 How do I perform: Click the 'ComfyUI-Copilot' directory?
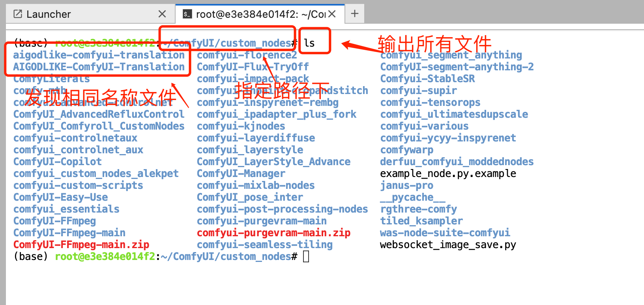58,162
